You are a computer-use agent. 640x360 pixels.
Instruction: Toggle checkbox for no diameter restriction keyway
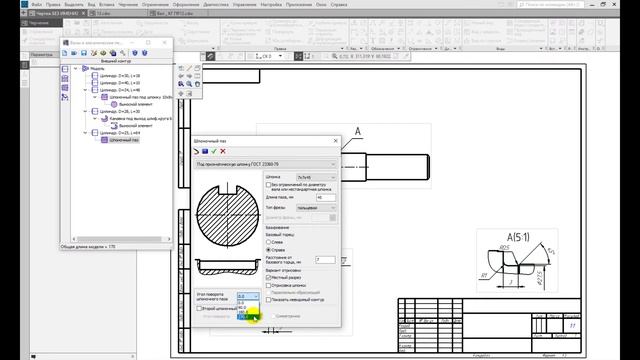(269, 185)
